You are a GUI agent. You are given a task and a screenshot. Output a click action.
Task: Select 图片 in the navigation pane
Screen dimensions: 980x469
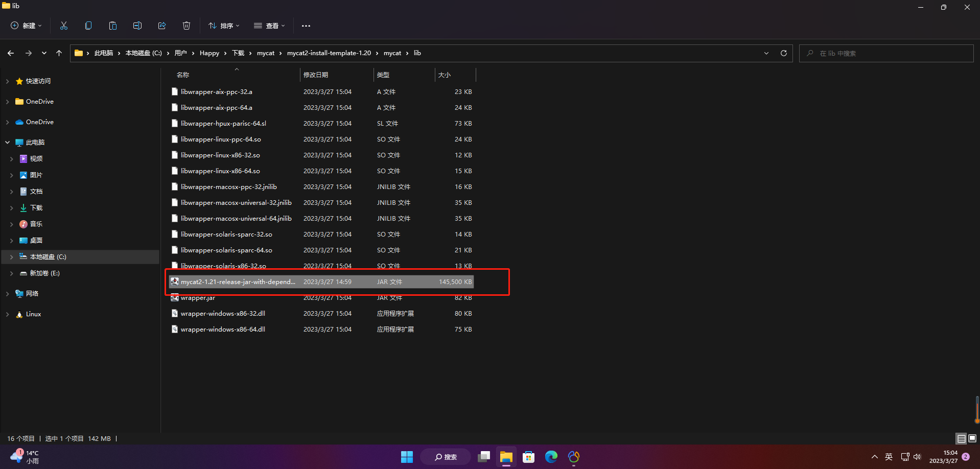[36, 175]
